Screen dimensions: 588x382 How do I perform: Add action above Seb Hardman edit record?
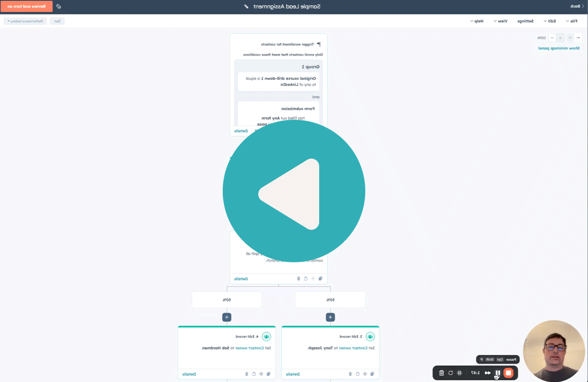coord(227,317)
